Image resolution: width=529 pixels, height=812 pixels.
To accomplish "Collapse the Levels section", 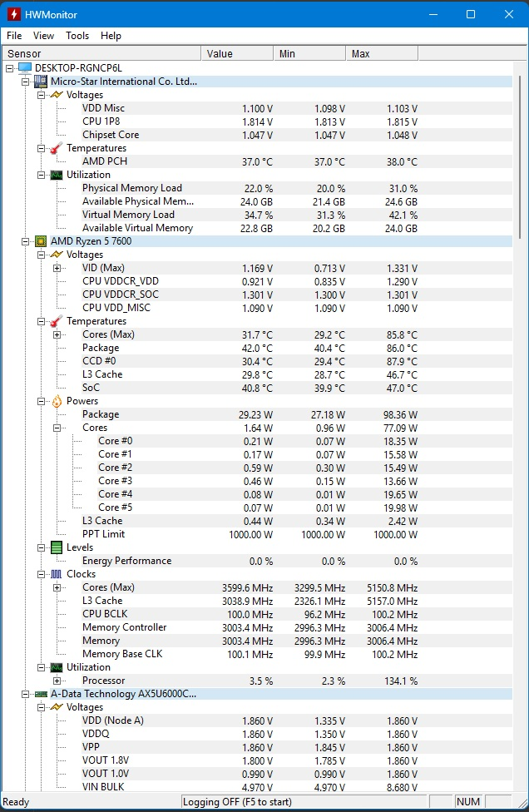I will (x=42, y=548).
